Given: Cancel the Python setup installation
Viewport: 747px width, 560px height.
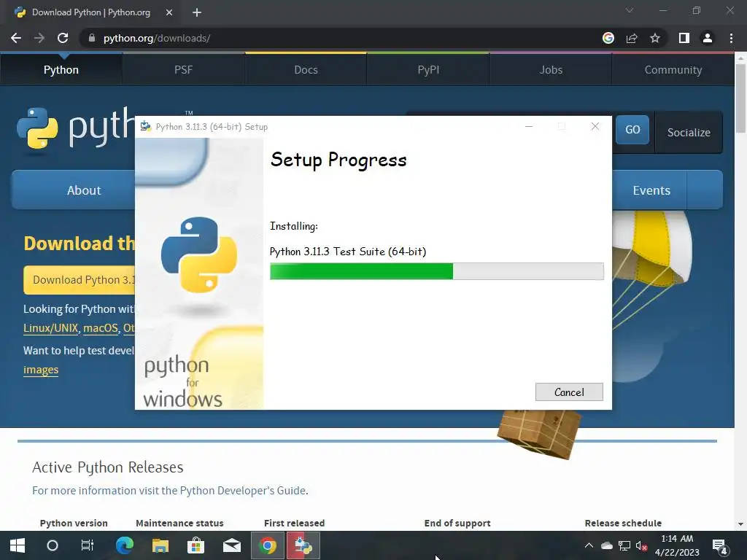Looking at the screenshot, I should 569,392.
